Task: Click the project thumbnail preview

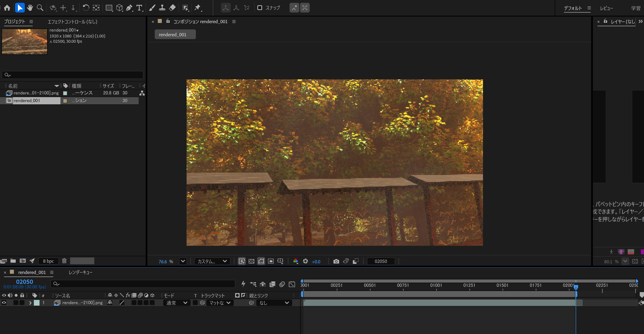Action: [x=25, y=41]
